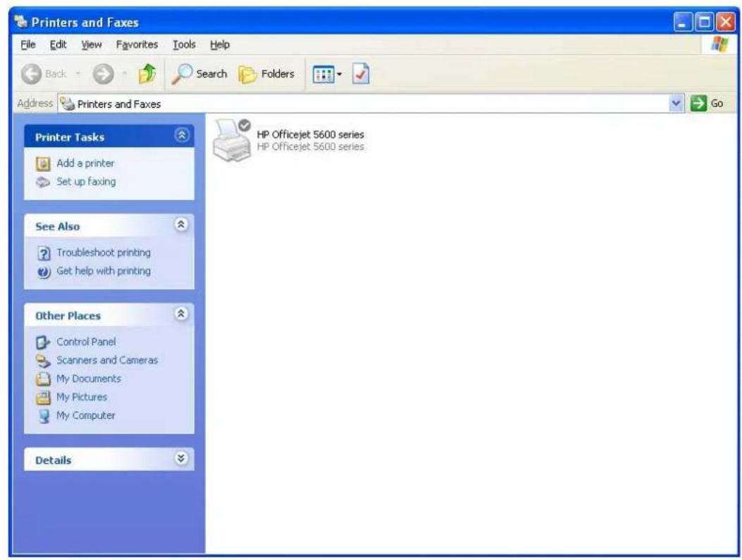The height and width of the screenshot is (560, 742).
Task: Click the Add a printer link
Action: click(86, 163)
